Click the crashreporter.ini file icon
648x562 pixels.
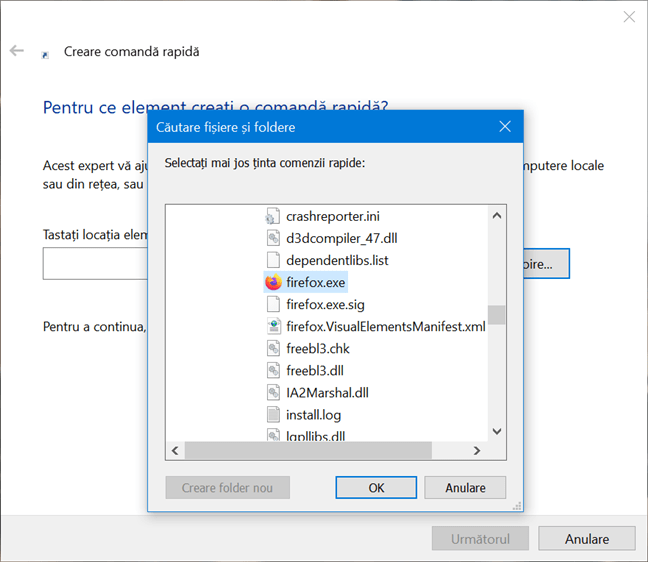[274, 216]
